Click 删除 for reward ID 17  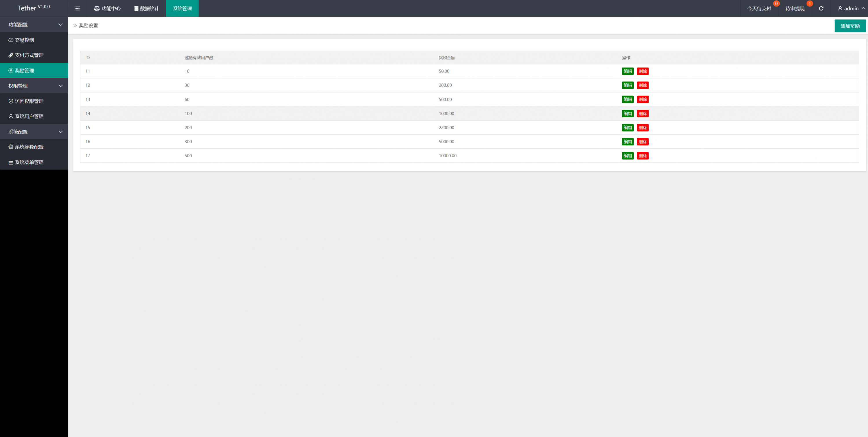[x=643, y=155]
